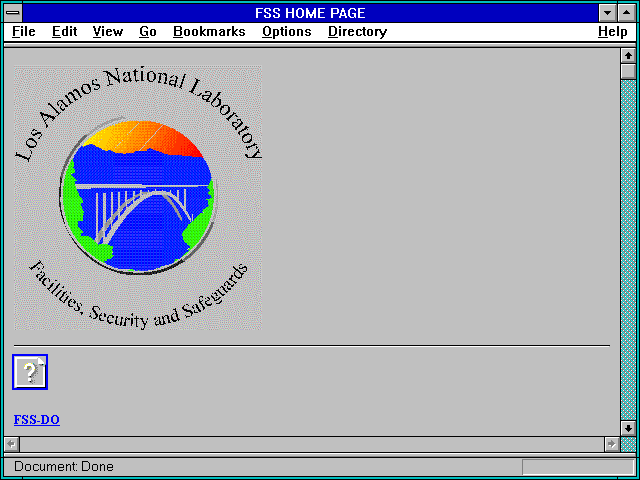Click the horizontal scrollbar left arrow

pos(12,444)
